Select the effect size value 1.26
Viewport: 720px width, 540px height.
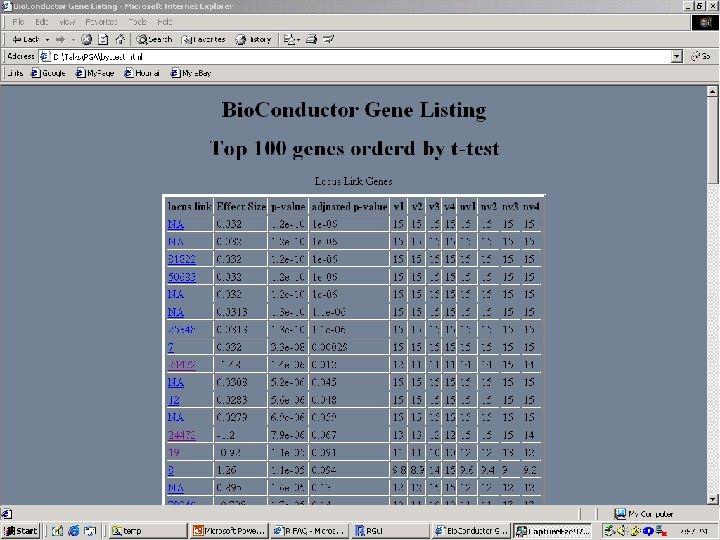pos(225,470)
